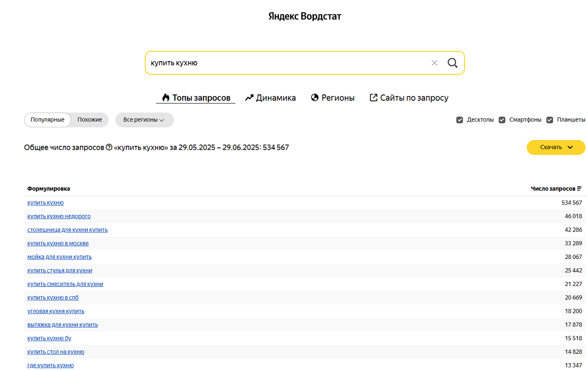The width and height of the screenshot is (588, 371).
Task: Click столешница для кухни купить link
Action: coord(68,230)
